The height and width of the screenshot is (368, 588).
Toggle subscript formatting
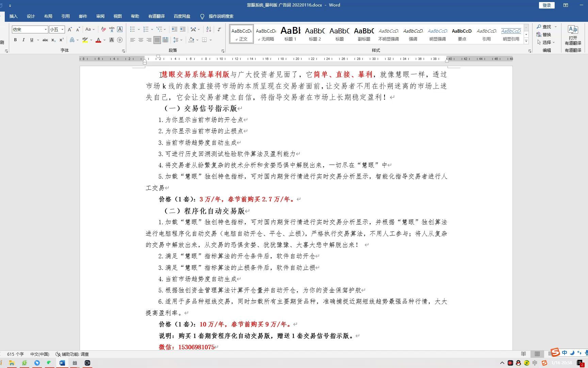(53, 40)
